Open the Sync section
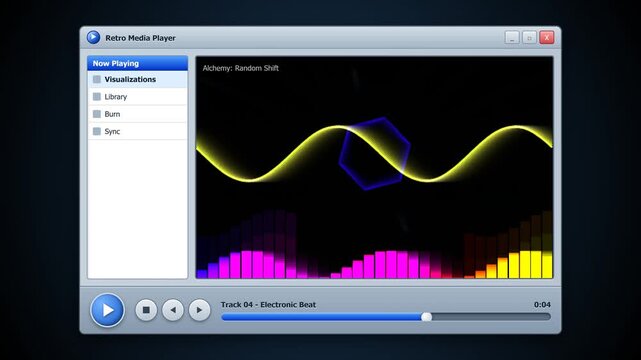641x360 pixels. tap(137, 131)
